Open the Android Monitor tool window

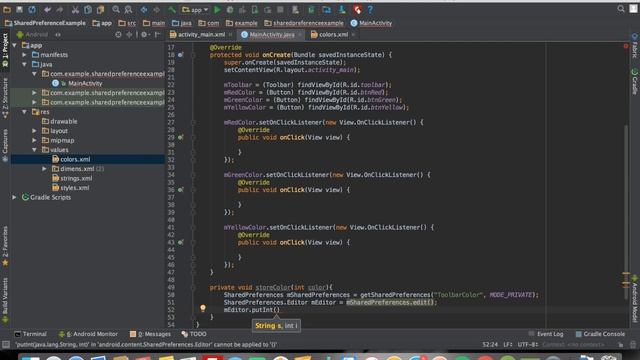[88, 334]
